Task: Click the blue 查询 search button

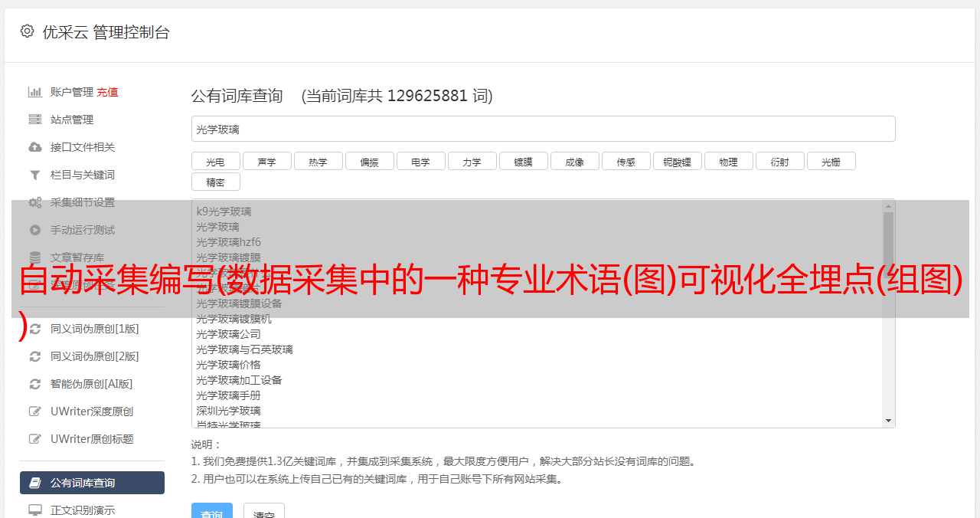Action: click(x=211, y=510)
